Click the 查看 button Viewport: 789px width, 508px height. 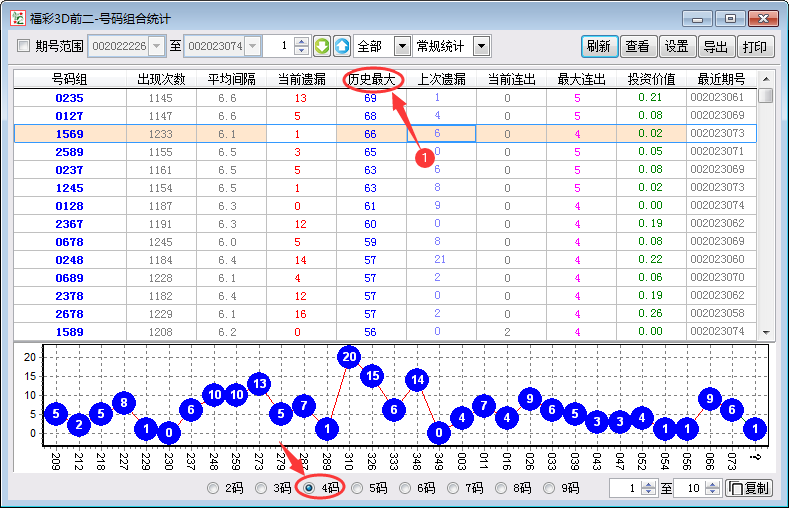(x=638, y=46)
